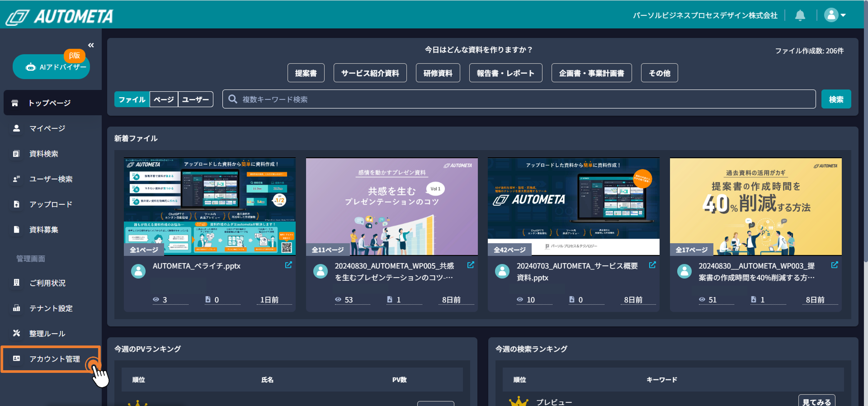Click the トップページ home icon
Image resolution: width=868 pixels, height=406 pixels.
[15, 103]
